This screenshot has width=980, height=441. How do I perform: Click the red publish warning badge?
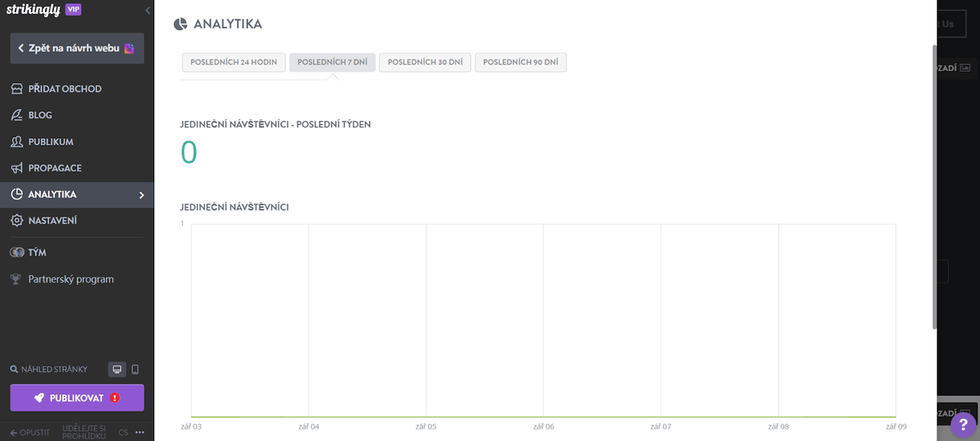coord(115,398)
